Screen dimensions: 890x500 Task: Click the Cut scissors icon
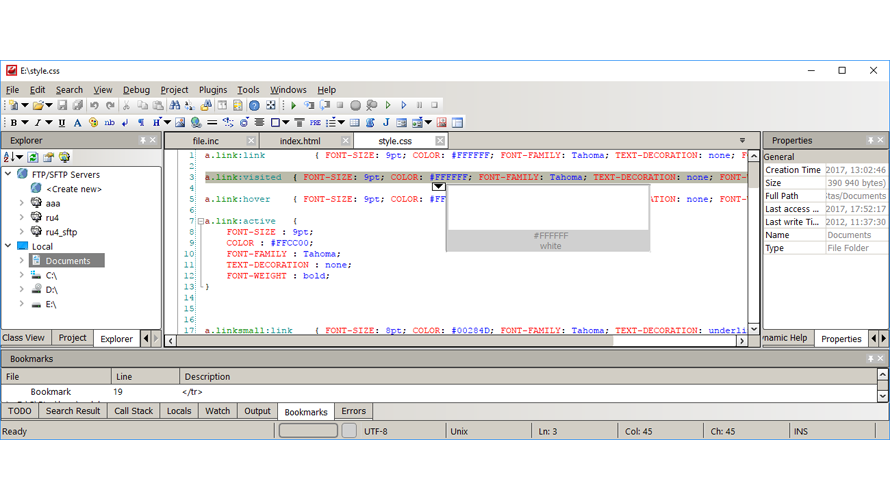126,106
